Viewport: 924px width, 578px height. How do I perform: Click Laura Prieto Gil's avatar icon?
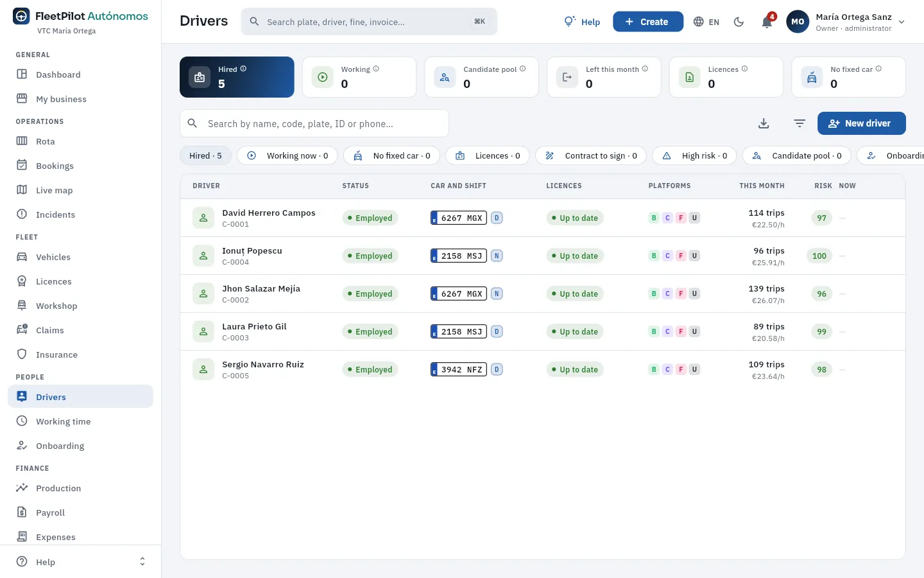point(203,331)
